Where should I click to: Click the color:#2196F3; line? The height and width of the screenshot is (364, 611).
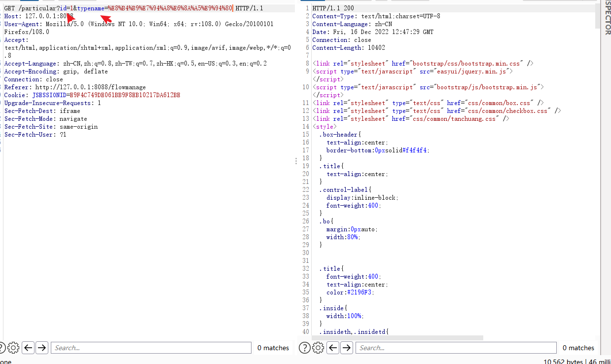[x=350, y=292]
